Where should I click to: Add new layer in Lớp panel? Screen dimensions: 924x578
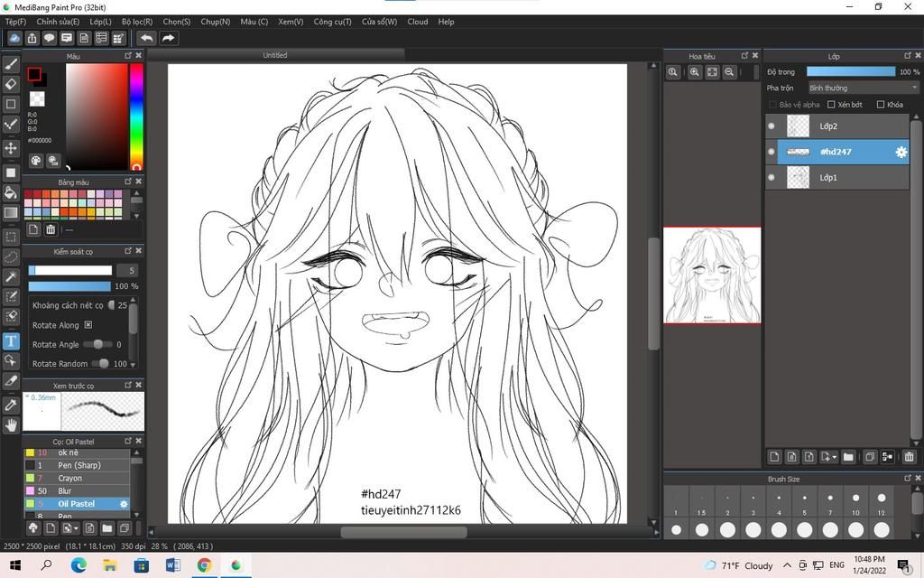pos(774,456)
